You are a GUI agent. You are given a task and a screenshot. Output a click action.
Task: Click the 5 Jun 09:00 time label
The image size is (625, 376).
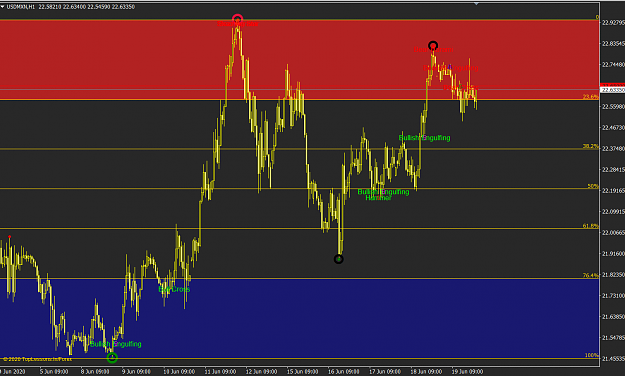(x=54, y=372)
